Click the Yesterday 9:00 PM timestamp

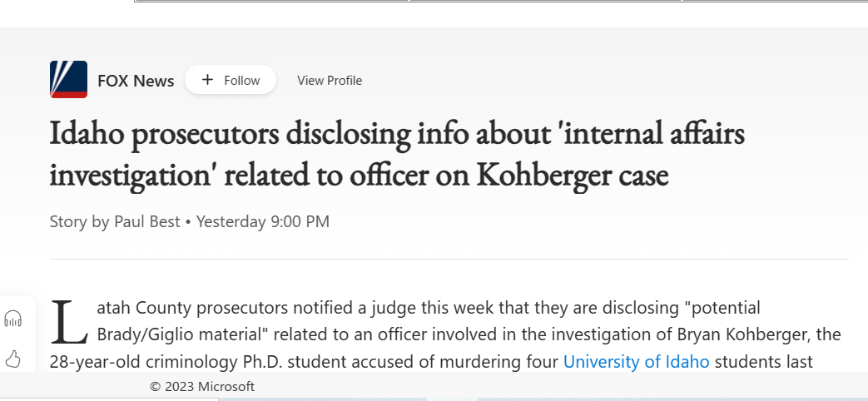pos(263,222)
